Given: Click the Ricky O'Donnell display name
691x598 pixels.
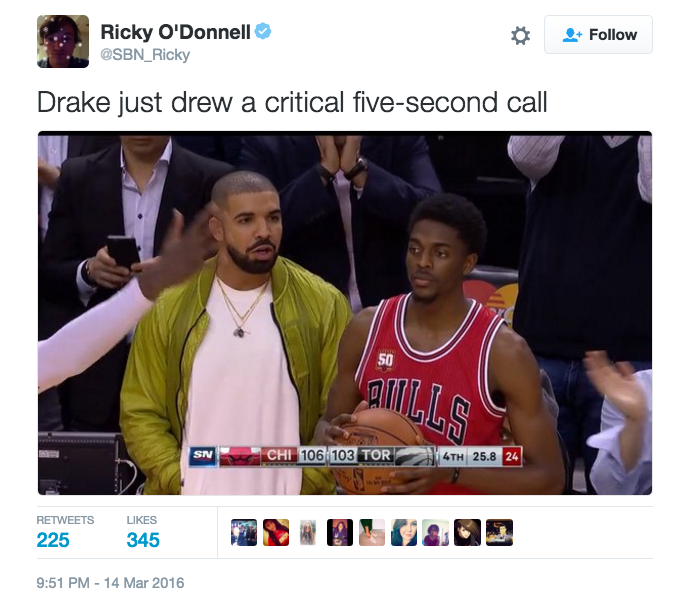Looking at the screenshot, I should click(175, 32).
